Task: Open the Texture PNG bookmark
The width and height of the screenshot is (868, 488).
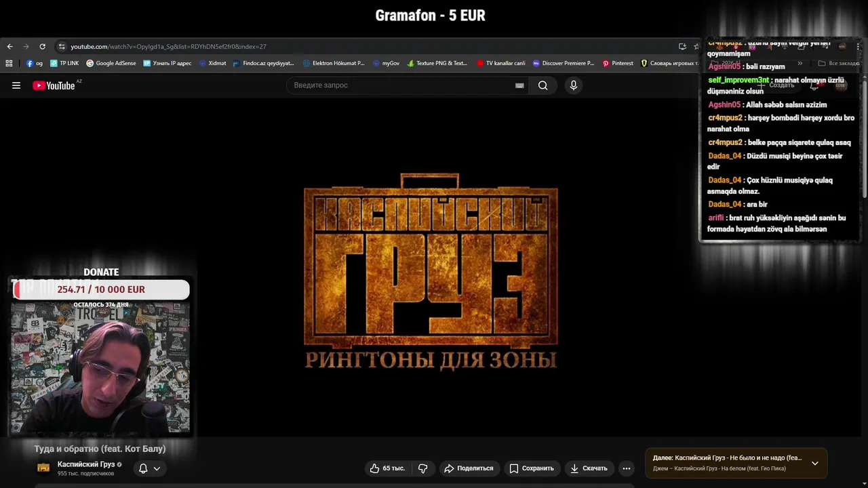Action: coord(437,63)
